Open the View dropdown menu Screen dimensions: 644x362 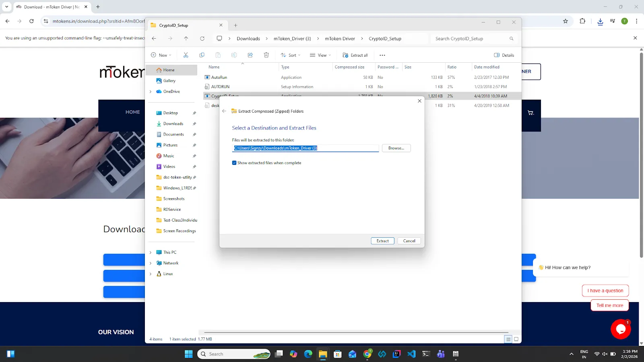320,55
